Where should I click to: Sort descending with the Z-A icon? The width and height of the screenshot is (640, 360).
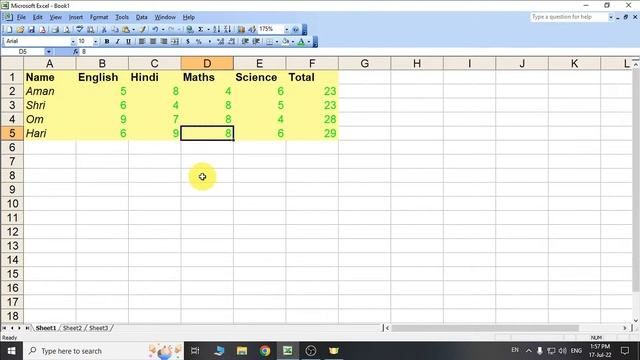pos(227,29)
